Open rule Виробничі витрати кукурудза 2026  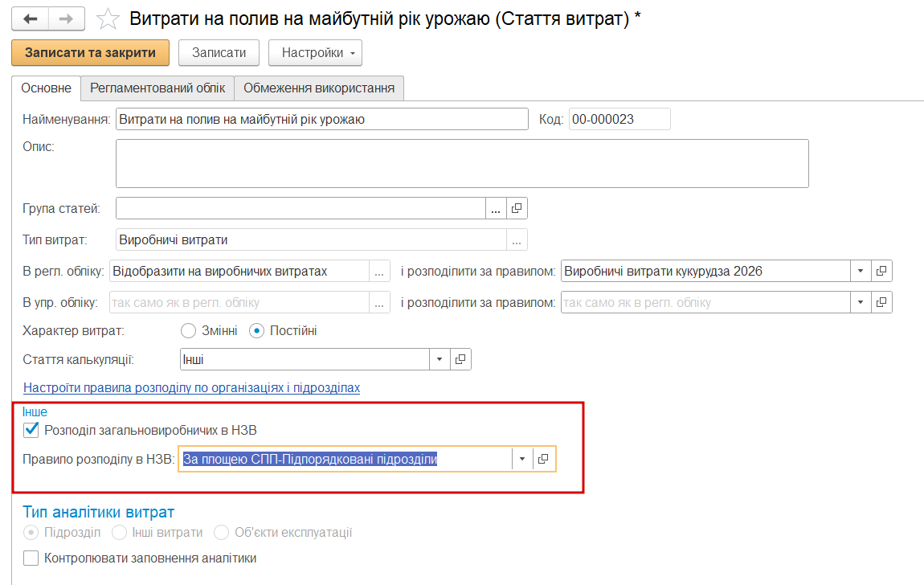(x=881, y=271)
